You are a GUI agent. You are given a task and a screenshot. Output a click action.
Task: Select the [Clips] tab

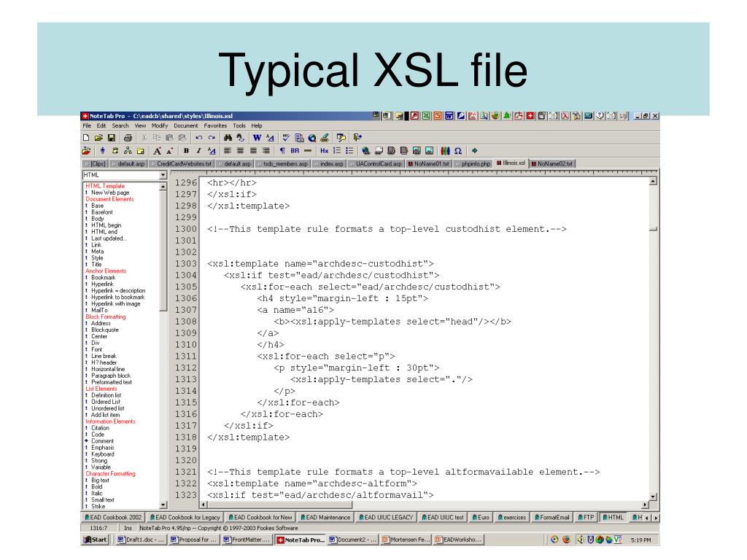[94, 164]
